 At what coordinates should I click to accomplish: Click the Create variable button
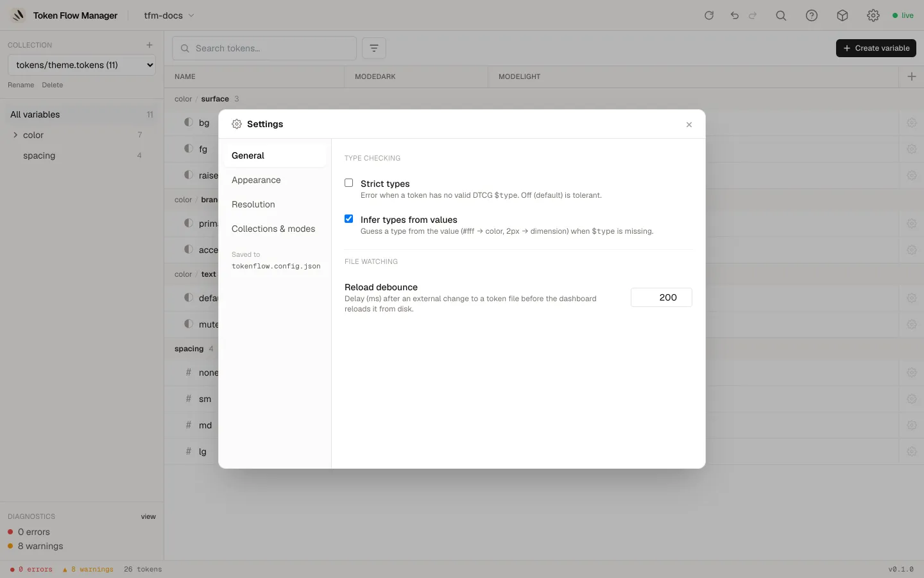(876, 48)
